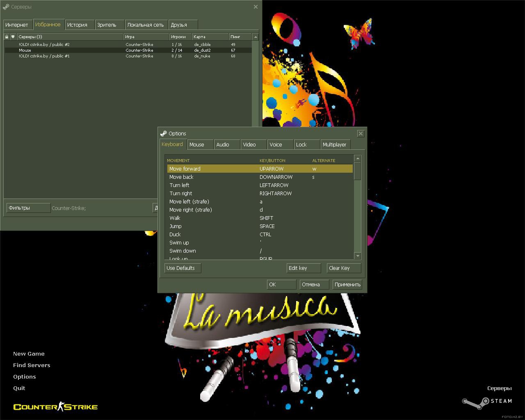This screenshot has width=525, height=420.
Task: Select the 'Jump' binding row
Action: (260, 226)
